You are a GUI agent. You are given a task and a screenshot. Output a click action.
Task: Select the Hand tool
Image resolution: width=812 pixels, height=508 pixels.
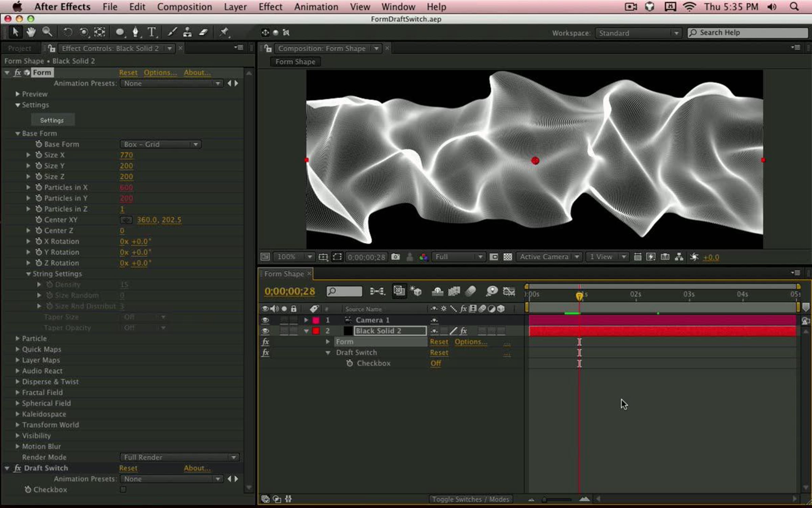(31, 32)
